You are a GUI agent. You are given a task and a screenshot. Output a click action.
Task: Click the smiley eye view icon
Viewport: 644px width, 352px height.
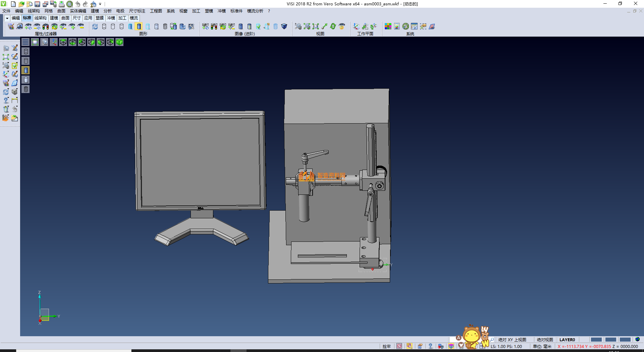(x=342, y=27)
